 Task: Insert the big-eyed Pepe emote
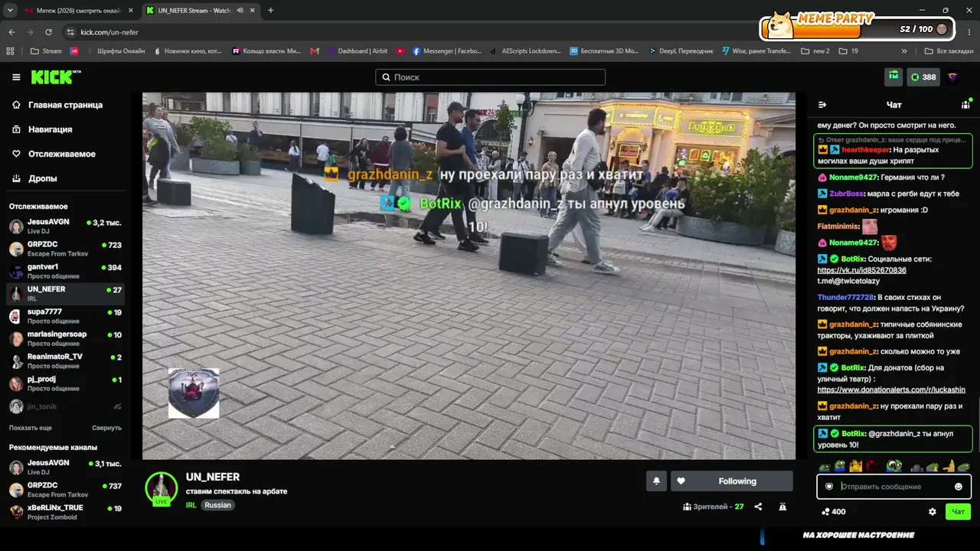[894, 466]
